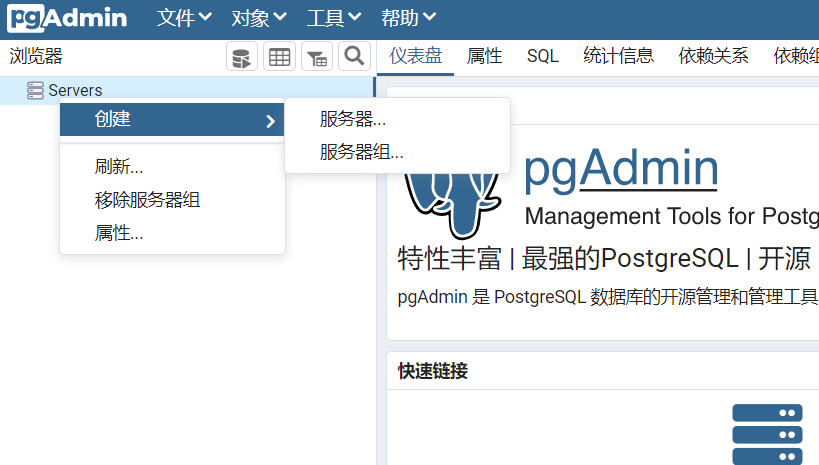Click the Query Tool database icon
This screenshot has width=819, height=465.
pos(241,57)
